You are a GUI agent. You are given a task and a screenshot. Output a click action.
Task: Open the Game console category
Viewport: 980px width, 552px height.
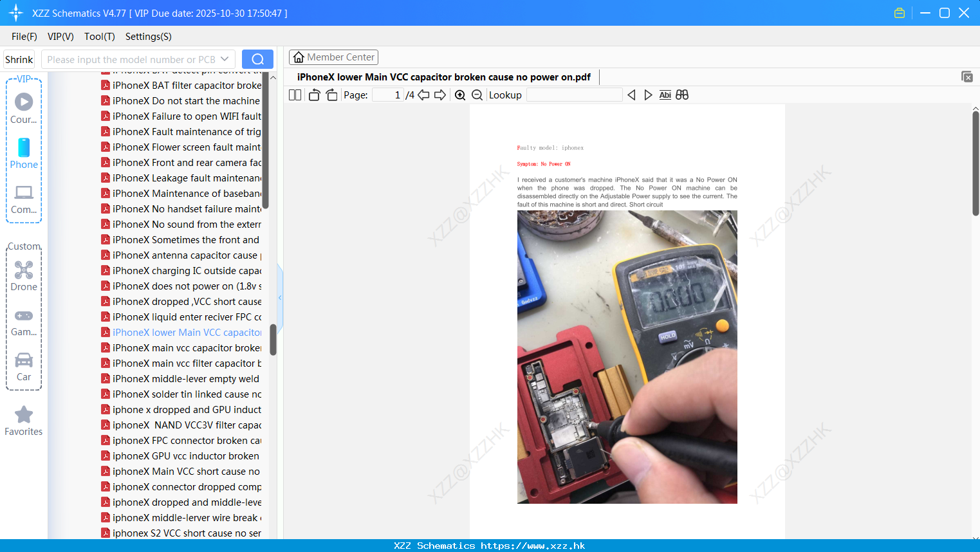pos(24,323)
